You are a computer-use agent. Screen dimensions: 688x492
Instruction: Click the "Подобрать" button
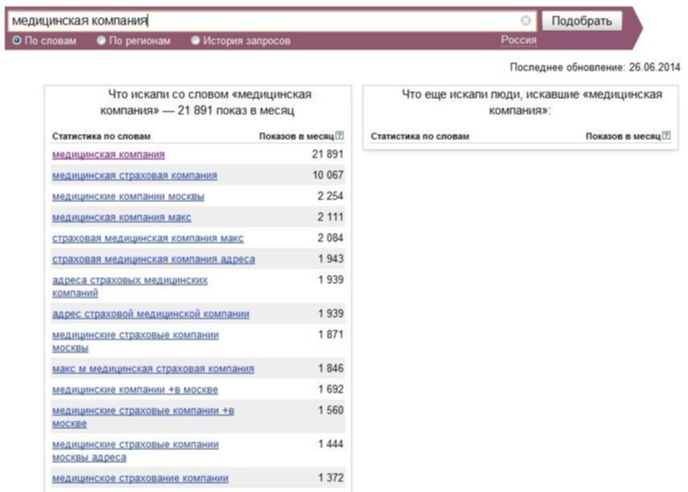point(582,21)
